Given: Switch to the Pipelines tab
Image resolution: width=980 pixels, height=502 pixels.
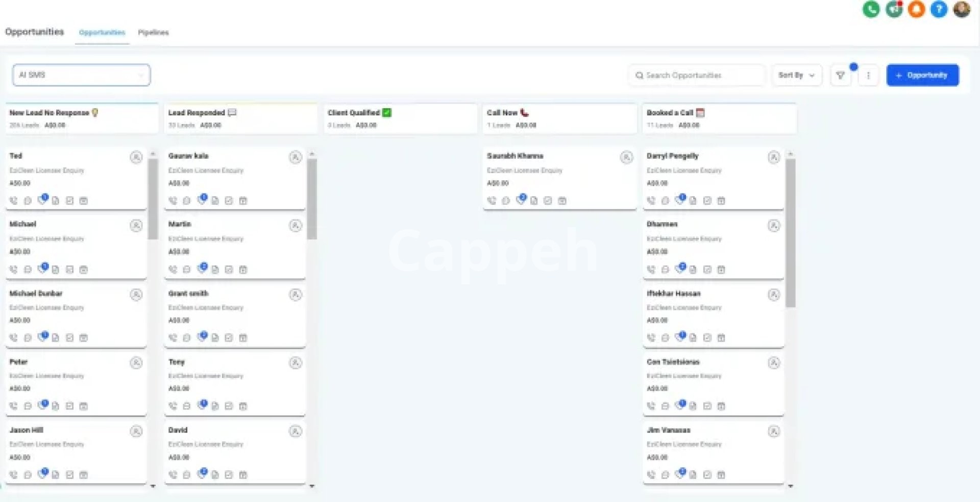Looking at the screenshot, I should coord(153,32).
